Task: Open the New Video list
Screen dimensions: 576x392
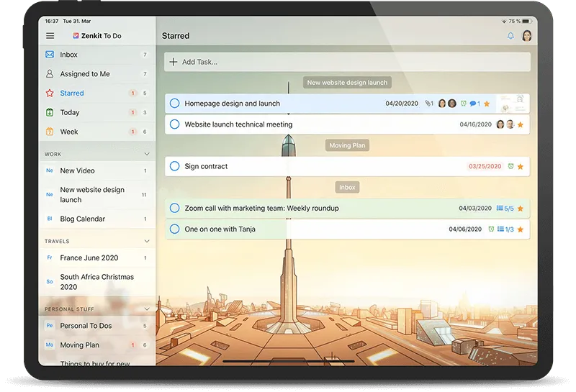Action: [x=97, y=170]
